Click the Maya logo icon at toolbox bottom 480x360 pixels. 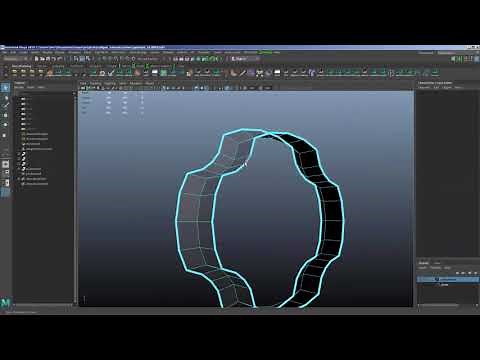pos(6,303)
